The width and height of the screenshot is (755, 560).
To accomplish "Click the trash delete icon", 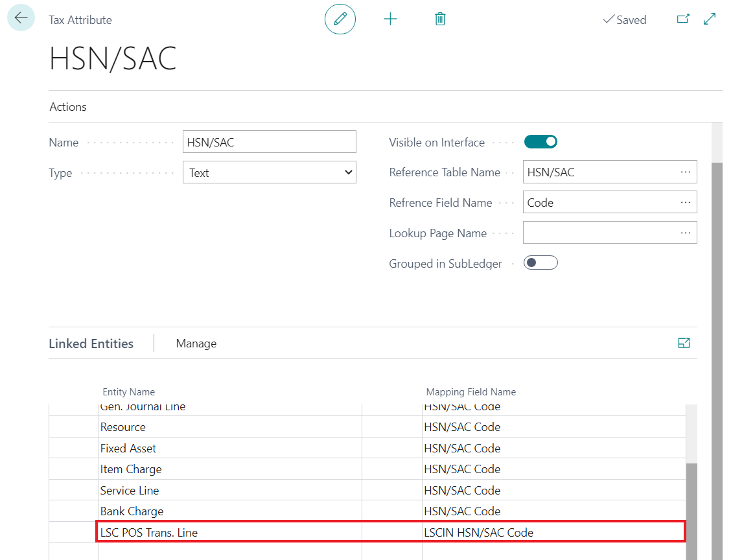I will pos(440,19).
